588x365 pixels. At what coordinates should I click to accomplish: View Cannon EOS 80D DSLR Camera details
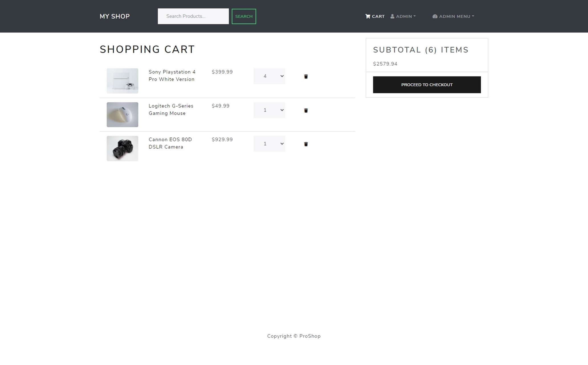(170, 143)
